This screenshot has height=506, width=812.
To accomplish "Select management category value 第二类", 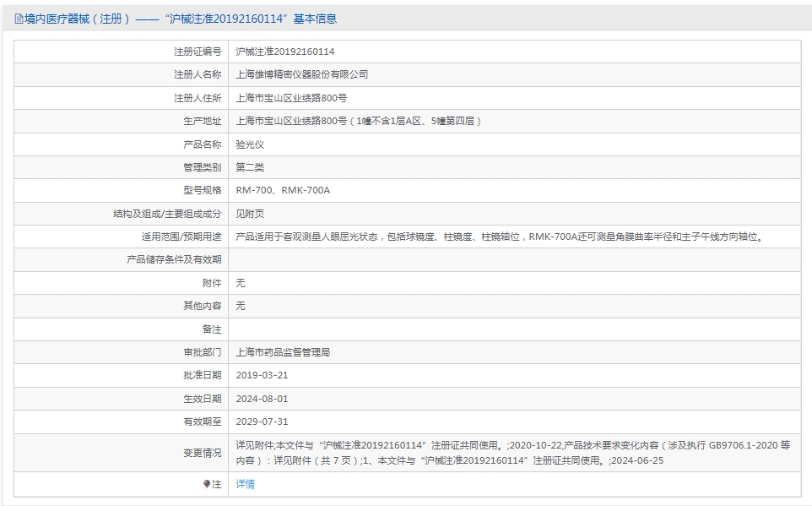I will [x=250, y=167].
